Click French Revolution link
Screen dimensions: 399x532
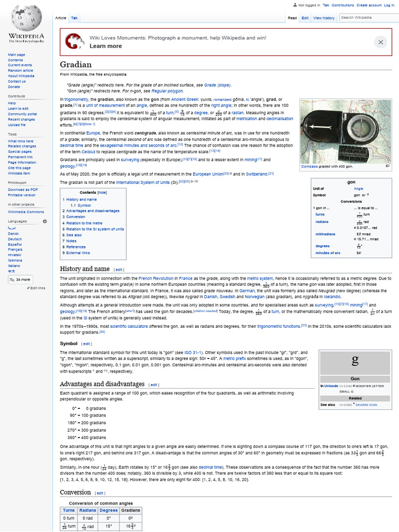[156, 278]
